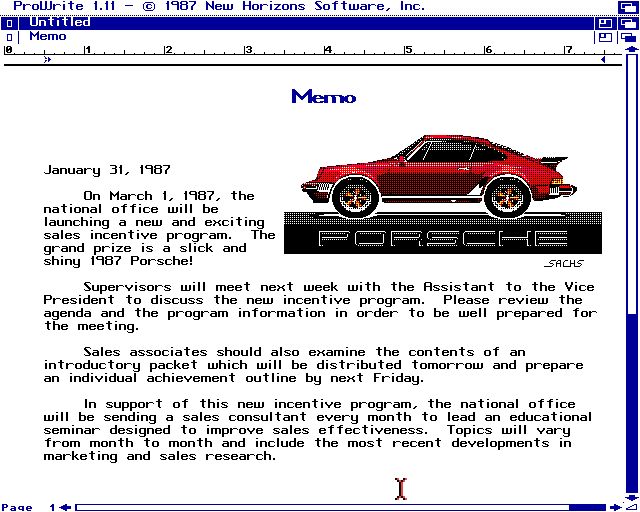Click the words 'next Friday.'
640x512 pixels.
[x=378, y=378]
